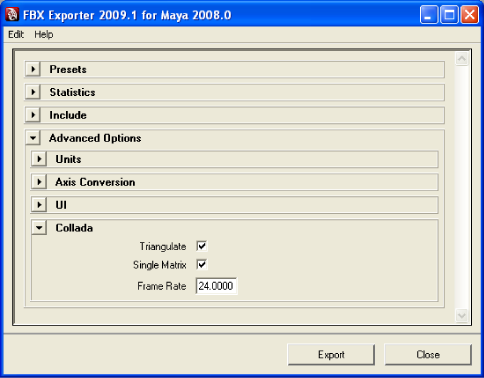
Task: Uncheck the Single Matrix checkbox
Action: pos(202,265)
